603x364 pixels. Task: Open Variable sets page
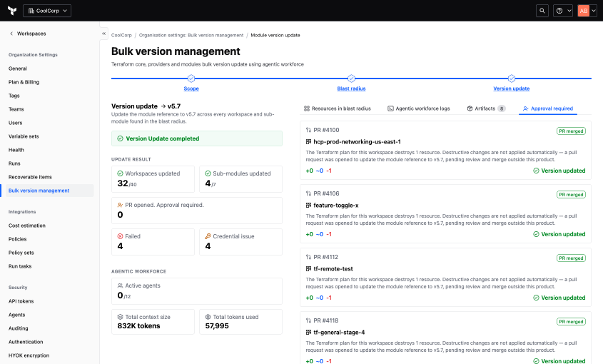coord(24,136)
